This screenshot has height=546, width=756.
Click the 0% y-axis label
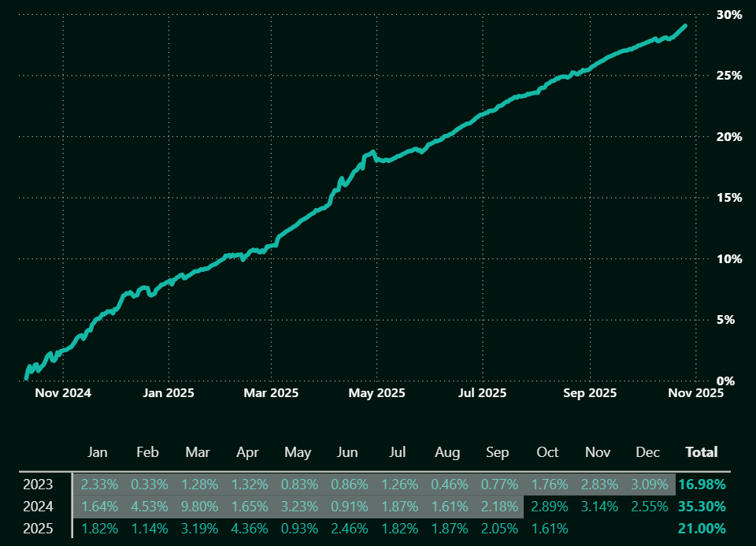(732, 381)
